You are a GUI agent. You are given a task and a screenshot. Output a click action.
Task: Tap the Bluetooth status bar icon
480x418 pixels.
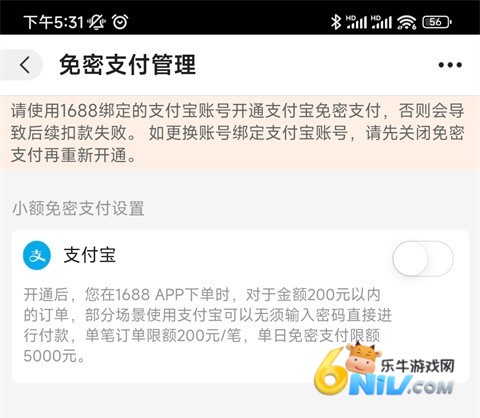coord(336,22)
